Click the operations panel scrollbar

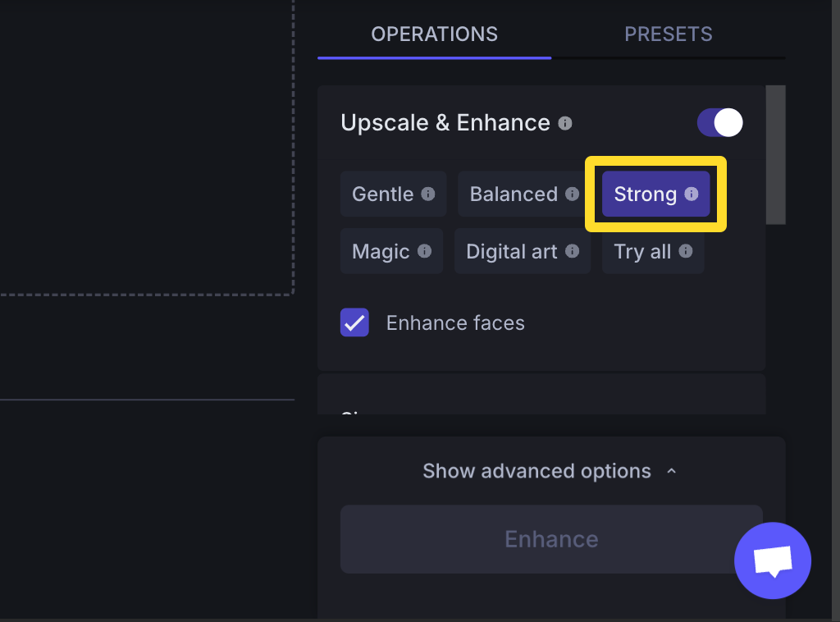[x=776, y=155]
